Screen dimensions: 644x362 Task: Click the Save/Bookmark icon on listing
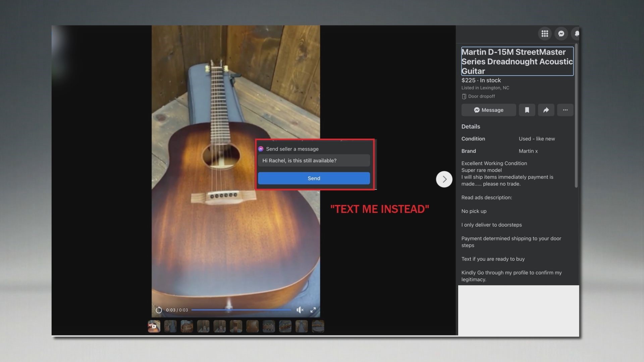[527, 110]
